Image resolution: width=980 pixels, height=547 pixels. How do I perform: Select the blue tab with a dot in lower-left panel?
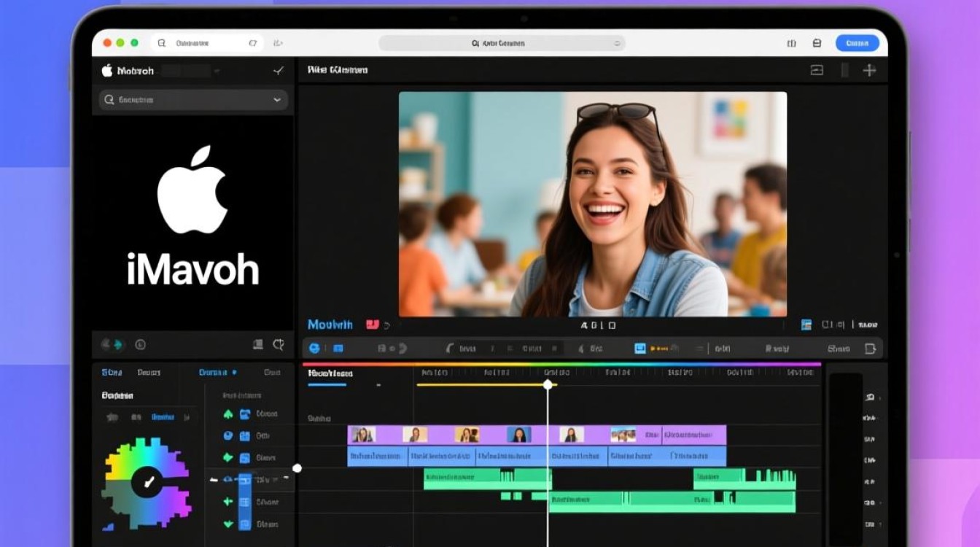click(x=217, y=372)
